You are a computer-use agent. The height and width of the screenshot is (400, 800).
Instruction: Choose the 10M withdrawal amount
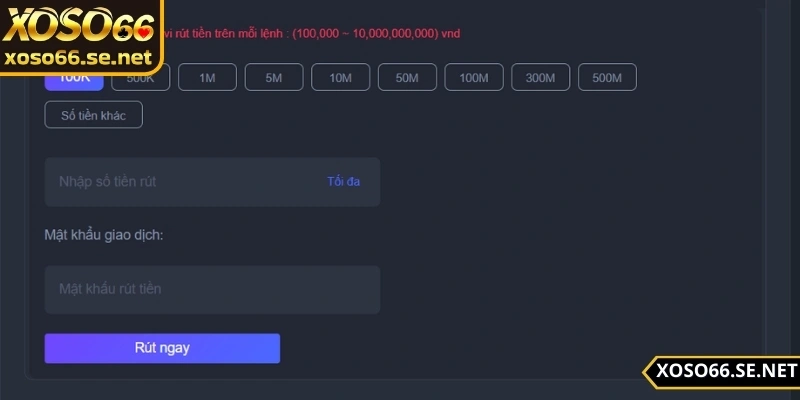click(x=341, y=78)
